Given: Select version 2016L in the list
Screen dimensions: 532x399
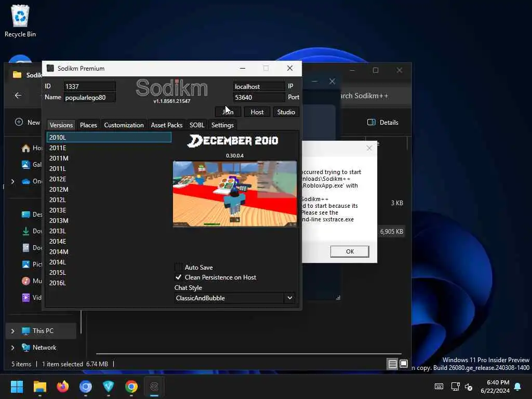Looking at the screenshot, I should tap(109, 283).
